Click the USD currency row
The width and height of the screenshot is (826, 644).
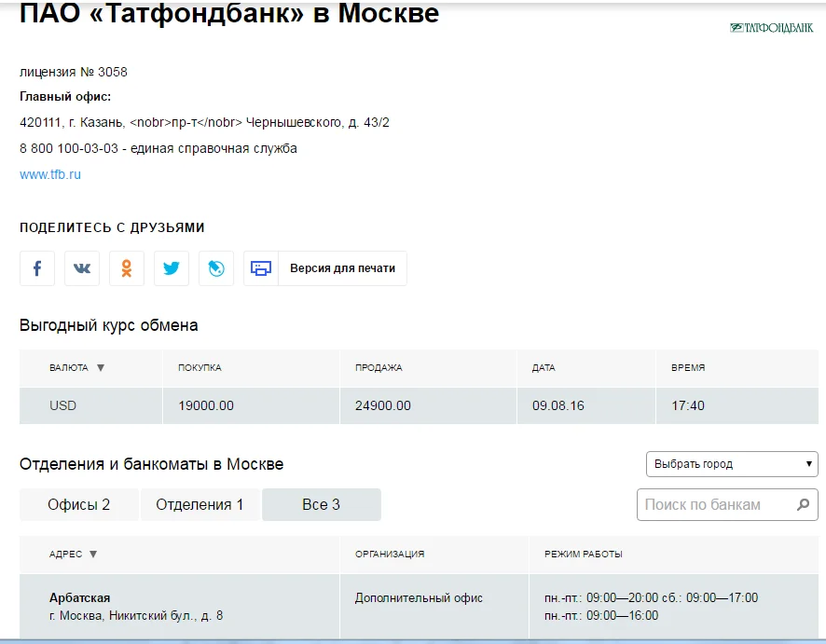click(x=63, y=405)
